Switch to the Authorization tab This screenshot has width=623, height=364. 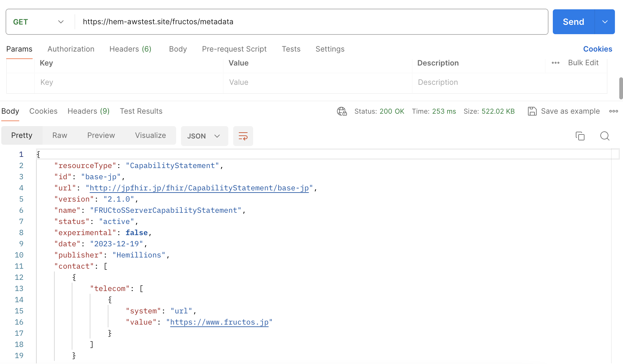[x=71, y=49]
